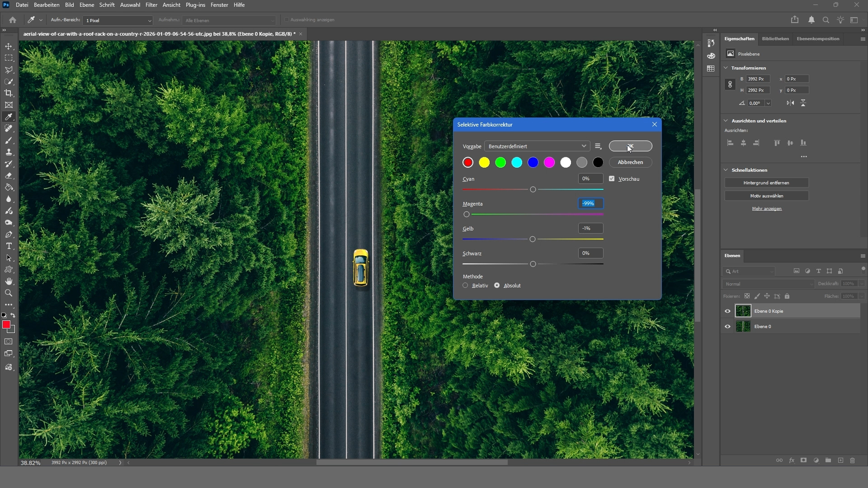Select the Move tool
Viewport: 868px width, 488px height.
tap(9, 47)
